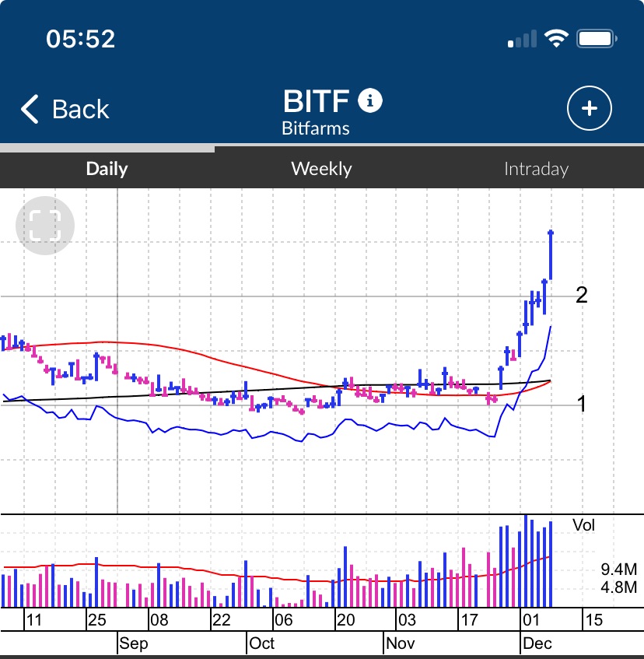Add BITF using the plus icon

pyautogui.click(x=589, y=109)
